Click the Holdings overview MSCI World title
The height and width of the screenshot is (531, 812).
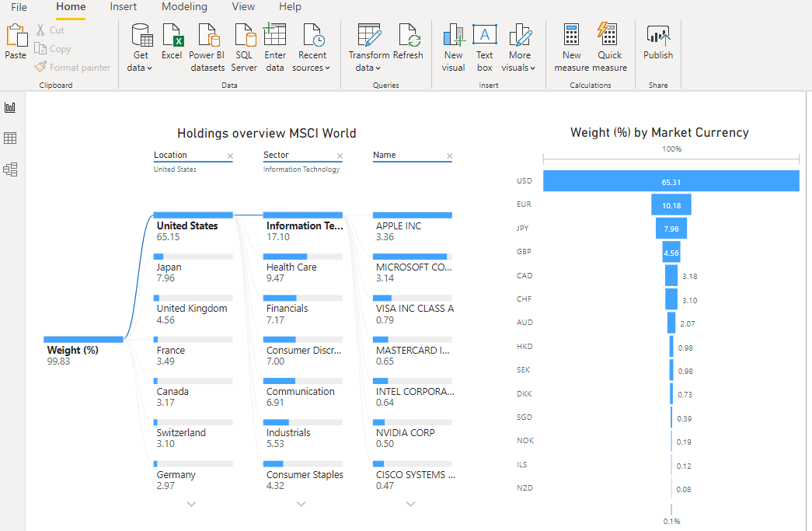tap(267, 133)
